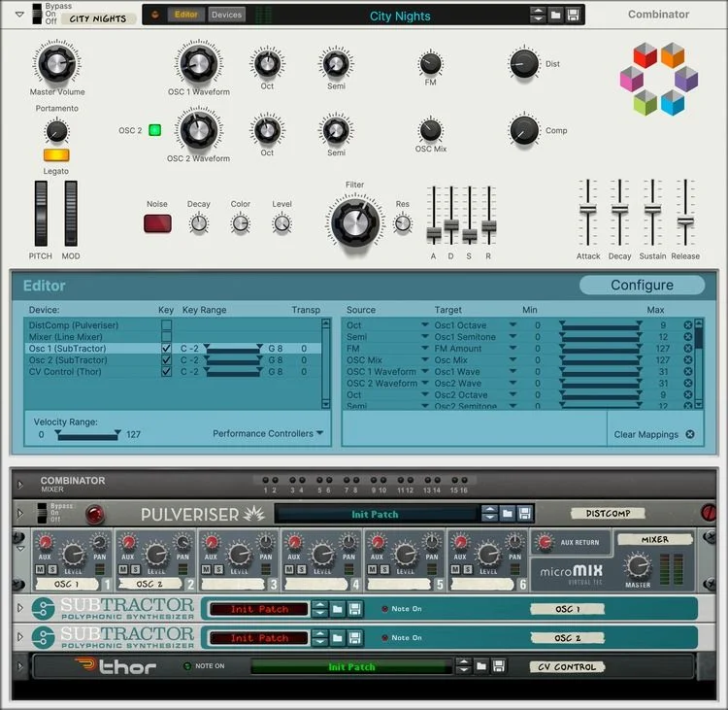
Task: Click the Configure button
Action: coord(642,285)
